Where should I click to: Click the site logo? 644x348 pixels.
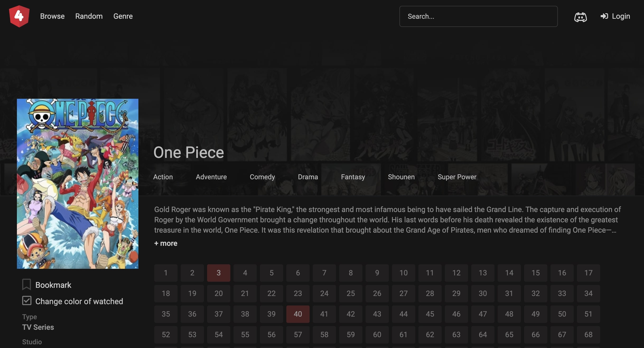coord(20,16)
